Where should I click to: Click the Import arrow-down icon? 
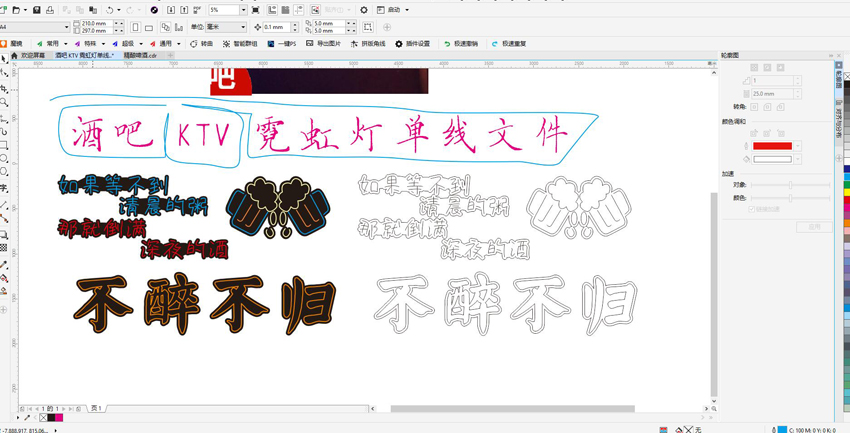tap(171, 10)
